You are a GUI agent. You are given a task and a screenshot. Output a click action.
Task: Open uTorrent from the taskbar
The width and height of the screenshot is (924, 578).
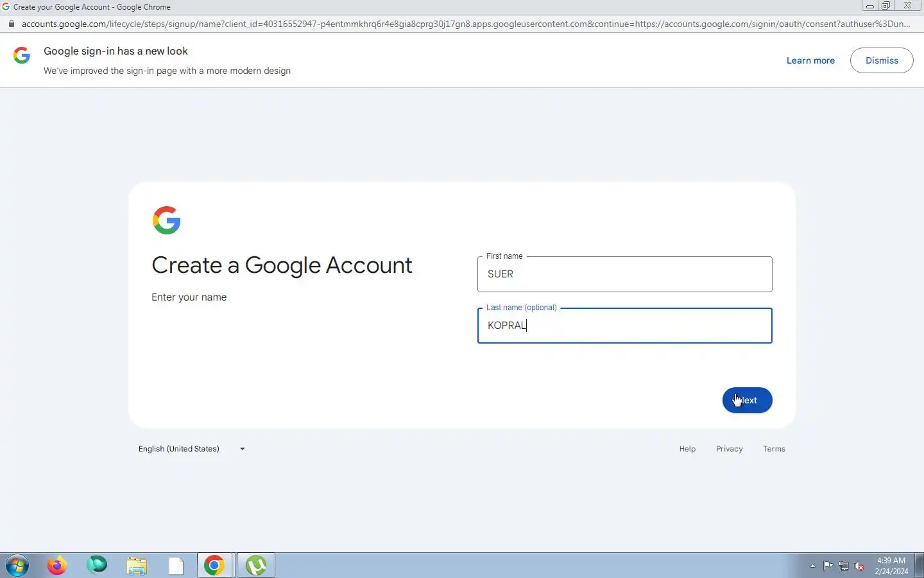[256, 566]
